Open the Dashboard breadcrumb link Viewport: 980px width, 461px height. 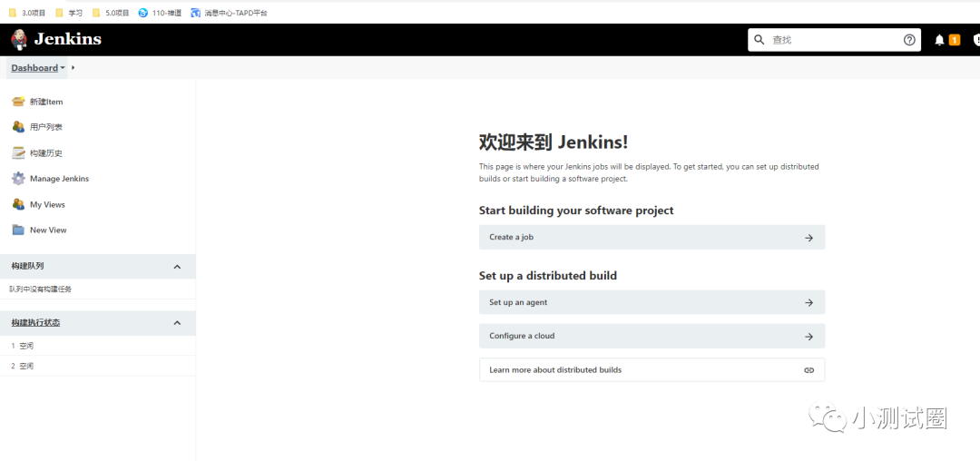pyautogui.click(x=34, y=67)
